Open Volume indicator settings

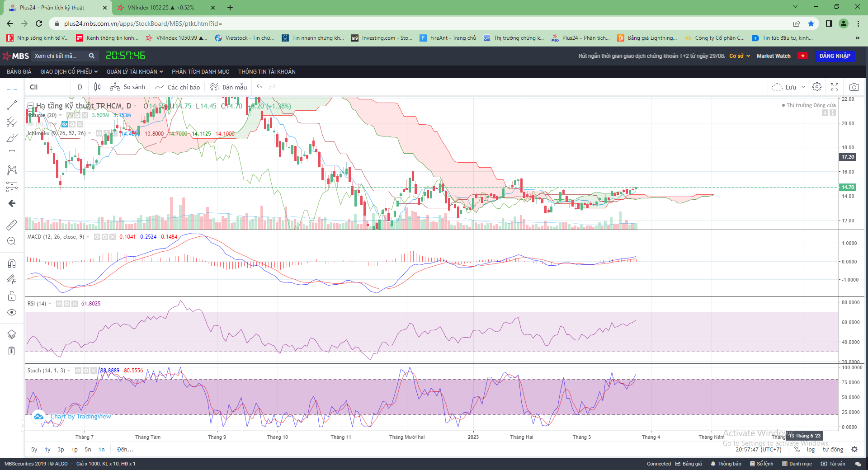click(x=77, y=115)
